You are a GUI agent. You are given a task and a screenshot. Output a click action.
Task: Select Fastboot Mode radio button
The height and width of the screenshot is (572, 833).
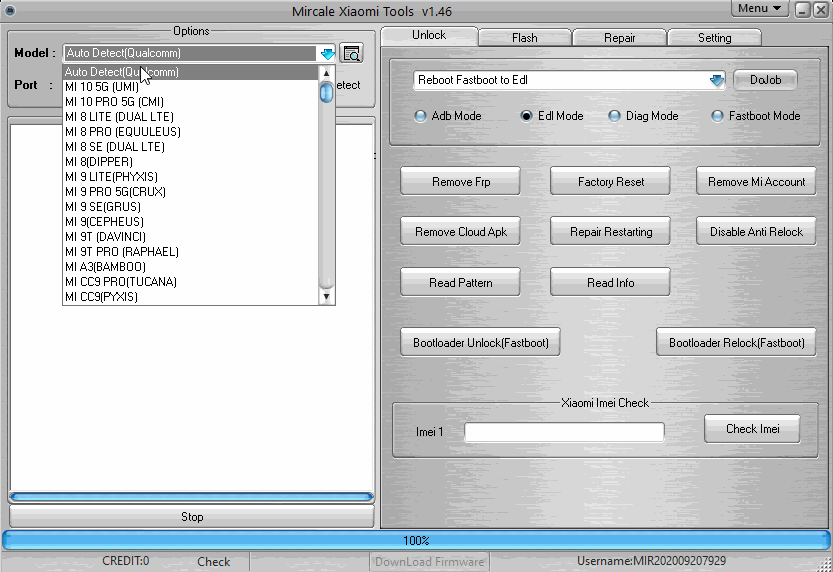(717, 116)
